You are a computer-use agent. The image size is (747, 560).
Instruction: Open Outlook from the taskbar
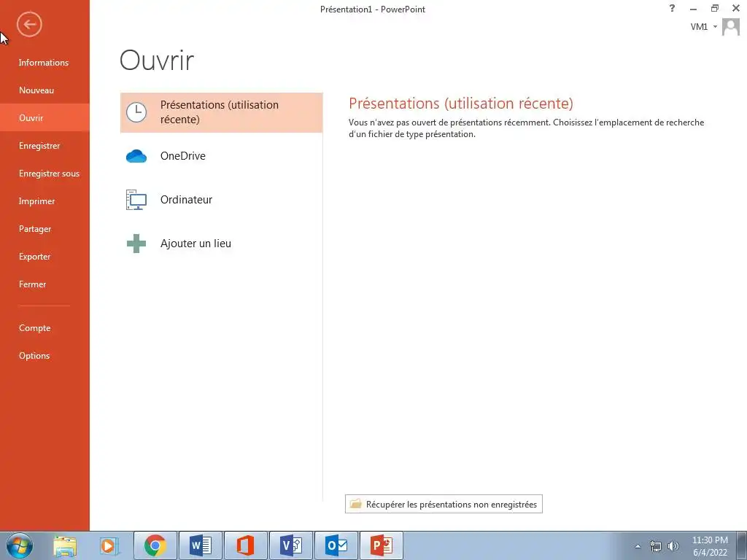336,545
